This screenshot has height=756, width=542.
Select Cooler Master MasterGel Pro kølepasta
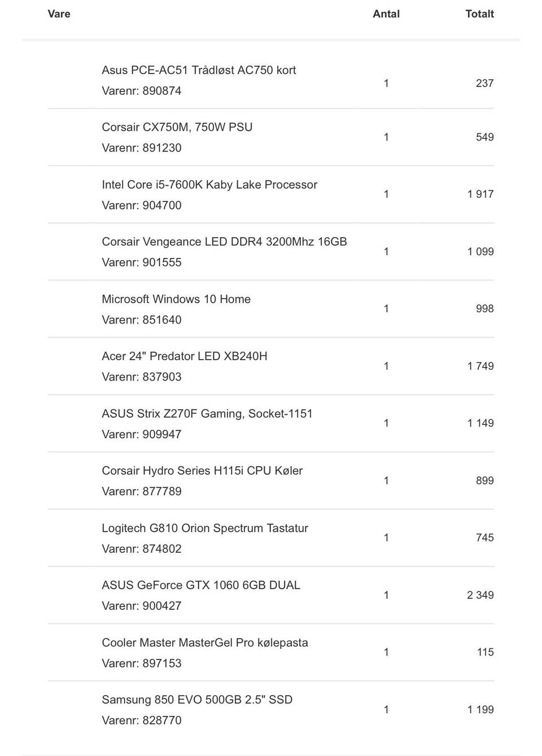[205, 643]
